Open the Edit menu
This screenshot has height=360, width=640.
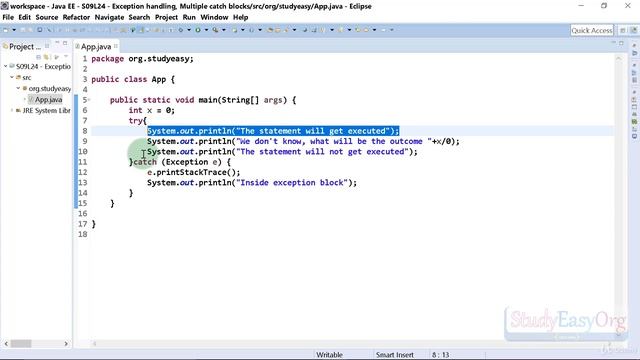click(24, 17)
